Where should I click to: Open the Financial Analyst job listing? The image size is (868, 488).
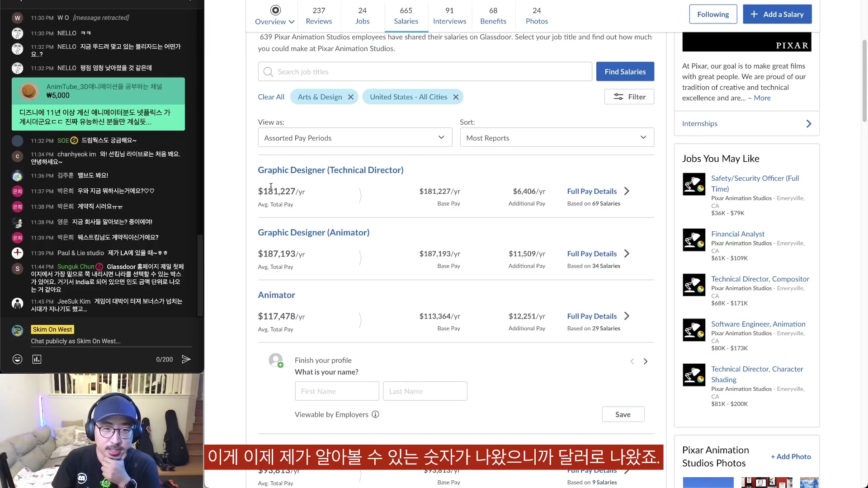[738, 234]
